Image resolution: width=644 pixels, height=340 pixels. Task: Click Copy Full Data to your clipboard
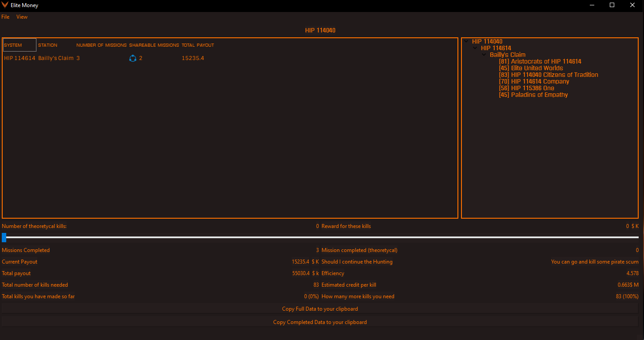320,308
